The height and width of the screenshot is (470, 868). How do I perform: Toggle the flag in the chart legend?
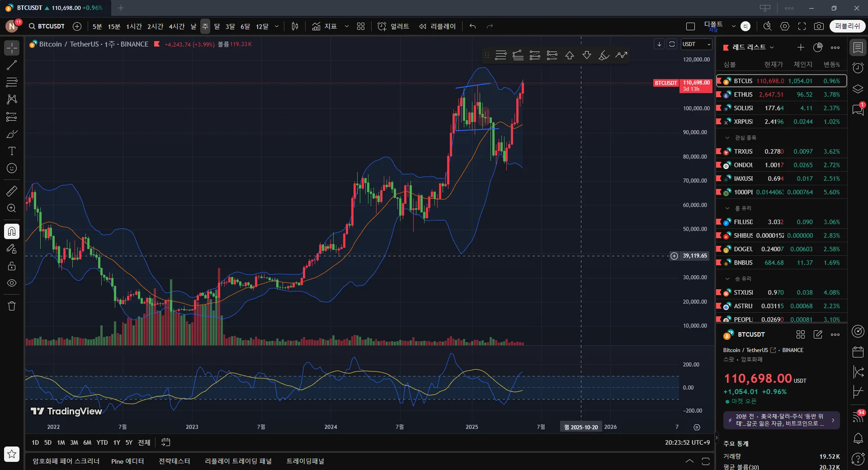pos(157,44)
